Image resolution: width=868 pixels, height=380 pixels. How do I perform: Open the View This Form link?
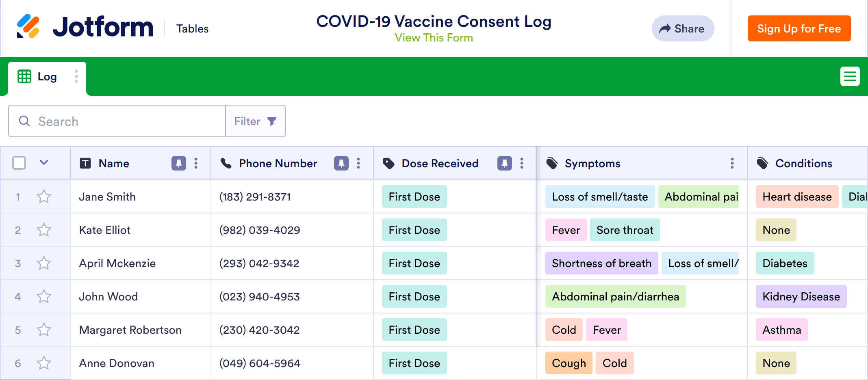(x=434, y=38)
